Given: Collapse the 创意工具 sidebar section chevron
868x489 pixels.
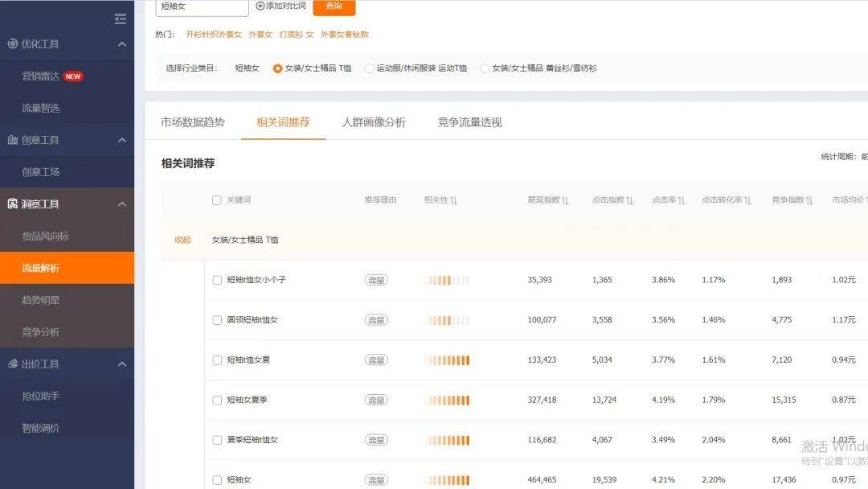Looking at the screenshot, I should point(122,140).
